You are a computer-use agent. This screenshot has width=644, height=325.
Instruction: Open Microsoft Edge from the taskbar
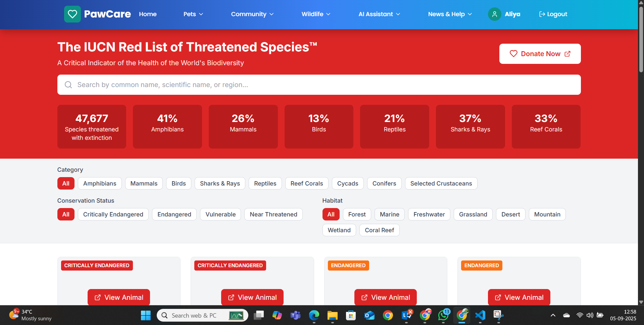tap(314, 315)
